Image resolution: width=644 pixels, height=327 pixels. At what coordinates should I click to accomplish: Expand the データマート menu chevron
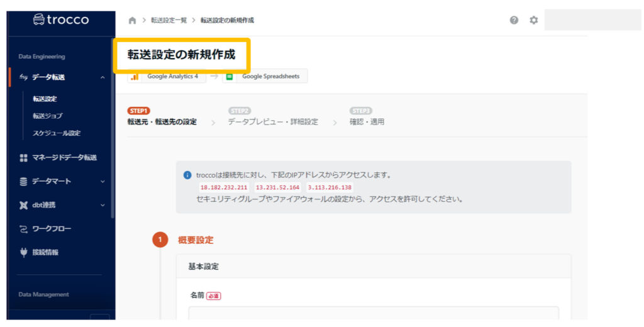(x=103, y=182)
